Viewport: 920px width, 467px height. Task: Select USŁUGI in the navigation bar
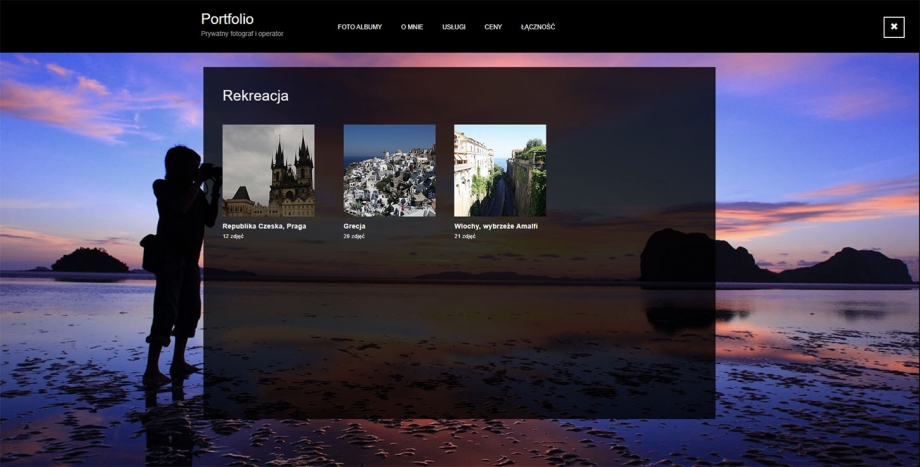tap(453, 27)
